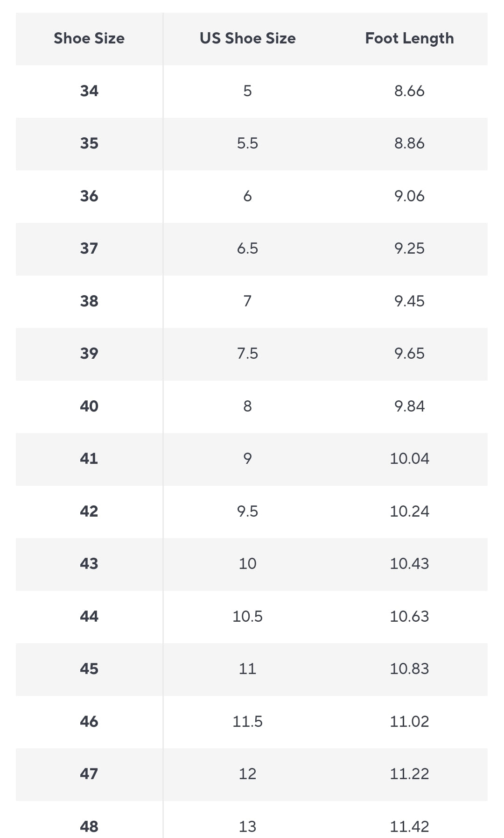Screen dimensions: 504x838
Task: Click the Foot Length column header
Action: tap(409, 38)
